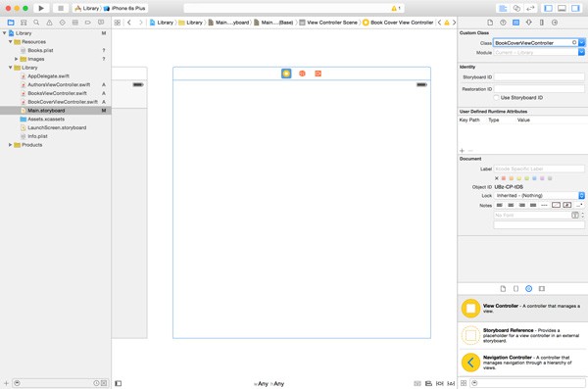Select Books.plist in navigator
This screenshot has height=389, width=588.
pyautogui.click(x=40, y=50)
